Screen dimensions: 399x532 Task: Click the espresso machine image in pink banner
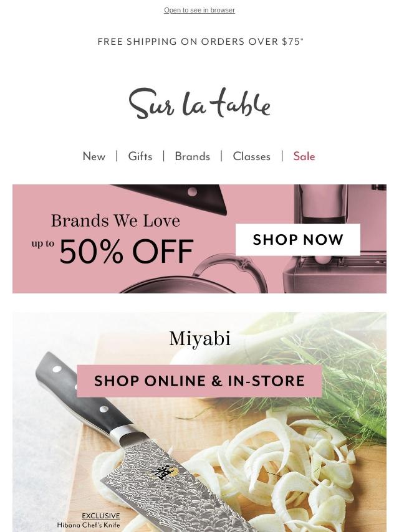coord(335,239)
